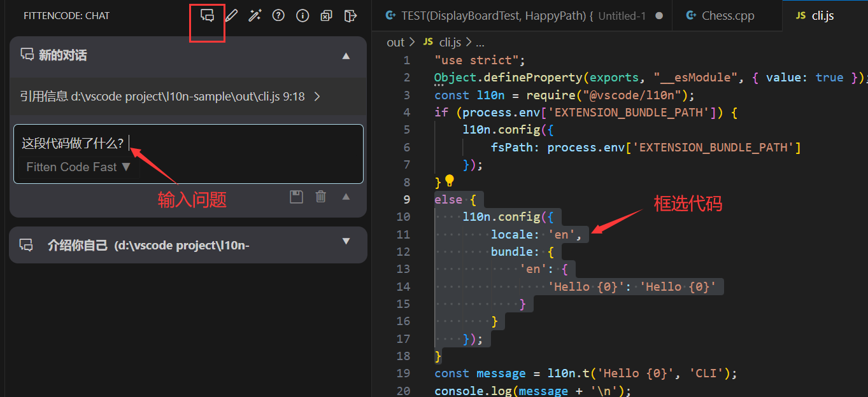Delete the chat with the trash icon
Screen dimensions: 868x397
tap(320, 197)
